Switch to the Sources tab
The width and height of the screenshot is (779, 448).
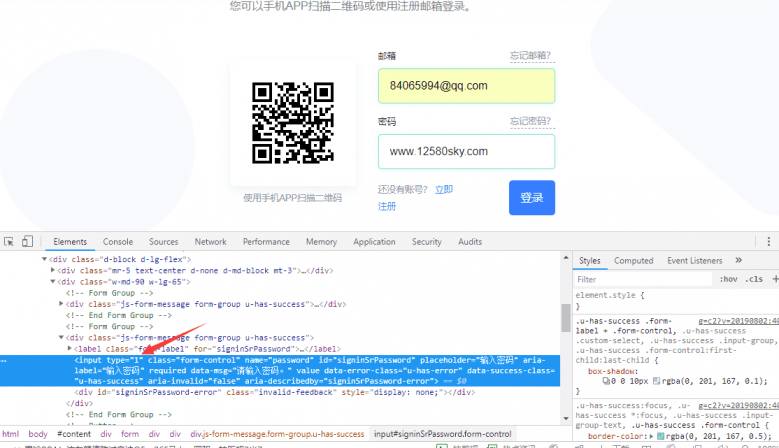[x=163, y=242]
